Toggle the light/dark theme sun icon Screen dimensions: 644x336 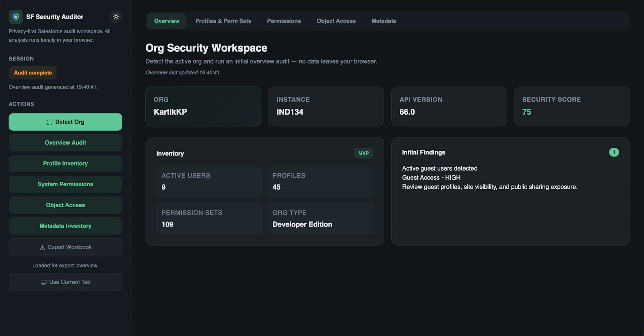click(x=116, y=17)
